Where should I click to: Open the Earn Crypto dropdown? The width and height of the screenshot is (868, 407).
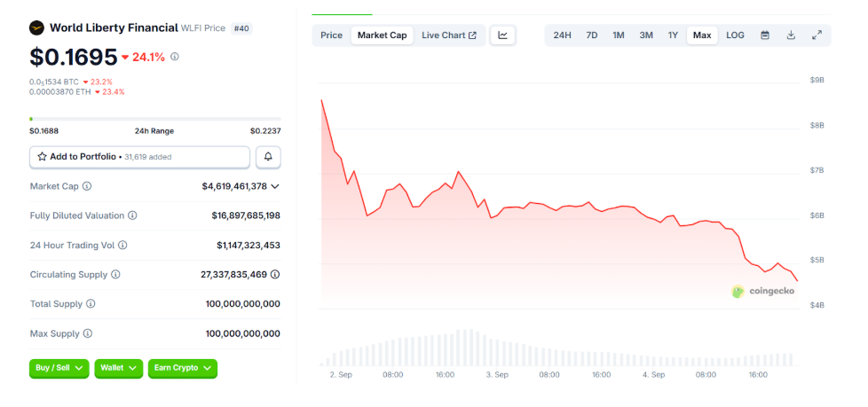pos(183,368)
